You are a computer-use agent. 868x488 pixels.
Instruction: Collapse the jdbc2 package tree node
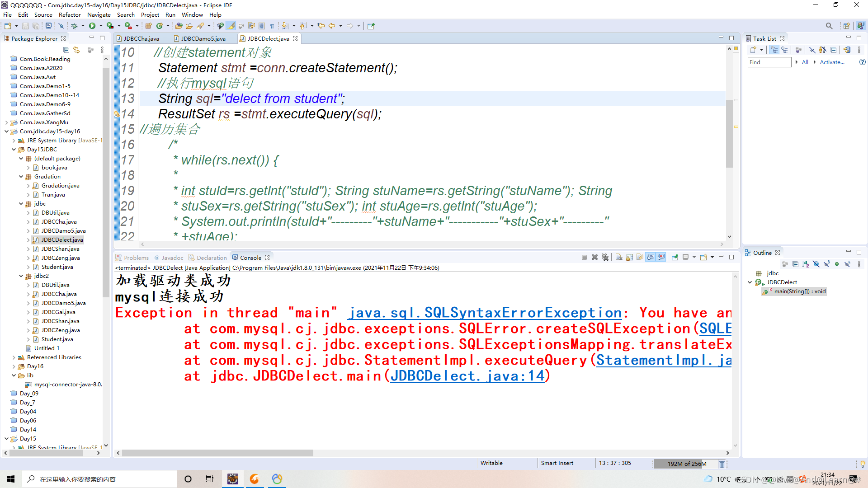pyautogui.click(x=21, y=276)
